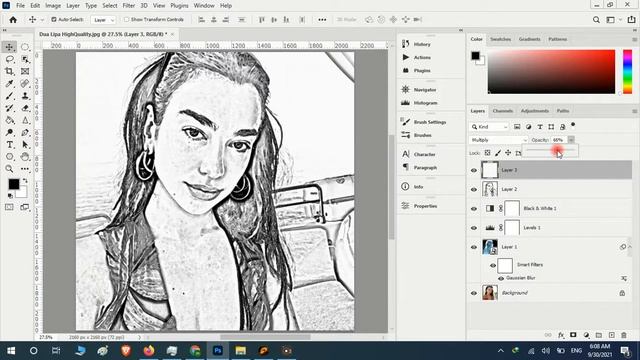The width and height of the screenshot is (640, 360).
Task: Select the Clone Stamp tool
Action: (25, 96)
